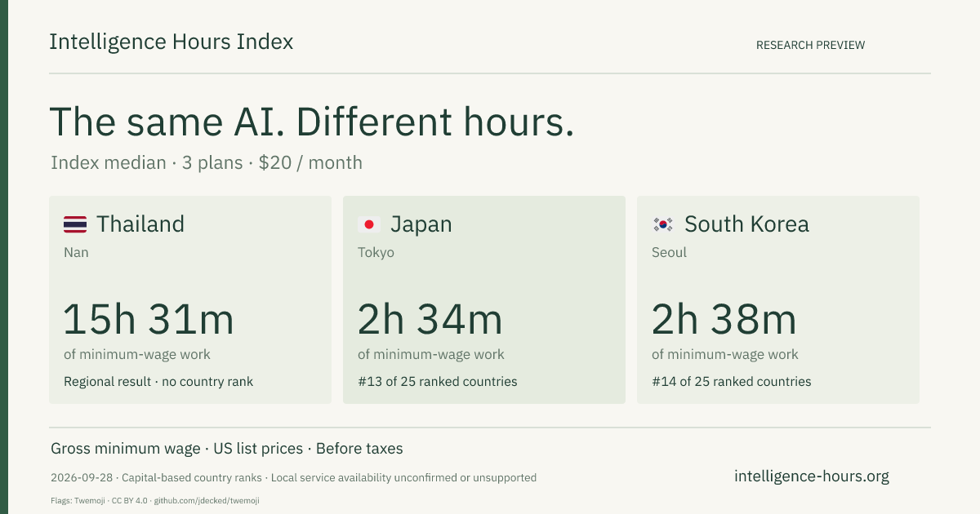Click the 2h 34m value

click(430, 319)
